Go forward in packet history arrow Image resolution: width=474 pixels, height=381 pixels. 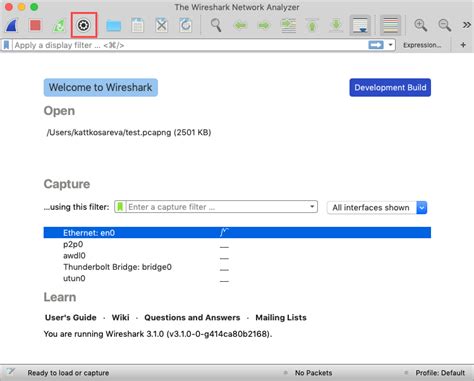pyautogui.click(x=264, y=25)
